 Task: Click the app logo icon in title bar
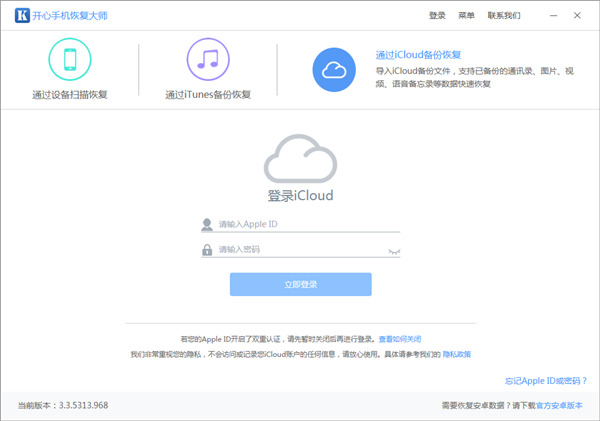(22, 15)
